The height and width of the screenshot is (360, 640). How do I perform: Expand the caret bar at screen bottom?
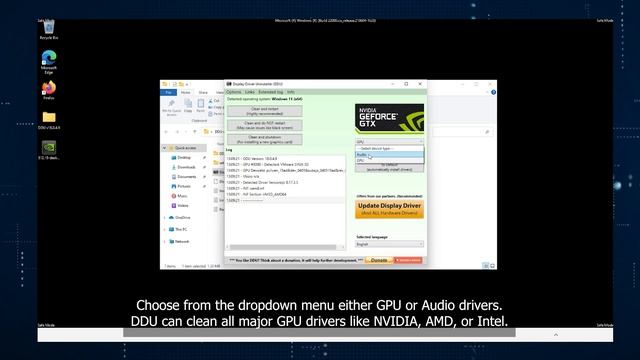pos(556,335)
